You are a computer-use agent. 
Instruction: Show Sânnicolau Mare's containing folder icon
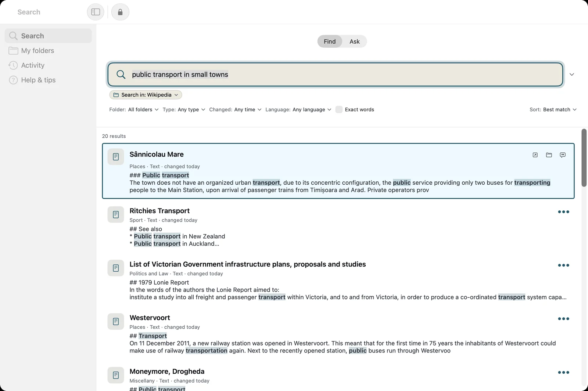pos(549,155)
